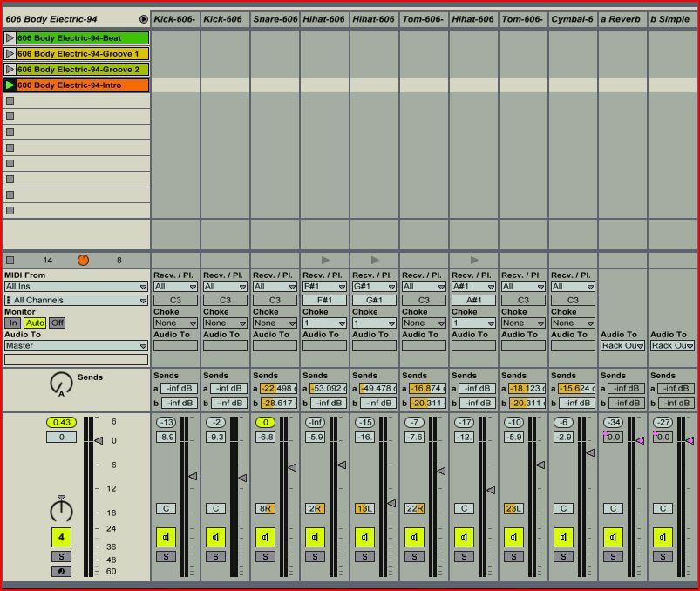Click the main track Sends A knob
The height and width of the screenshot is (591, 700).
tap(61, 384)
